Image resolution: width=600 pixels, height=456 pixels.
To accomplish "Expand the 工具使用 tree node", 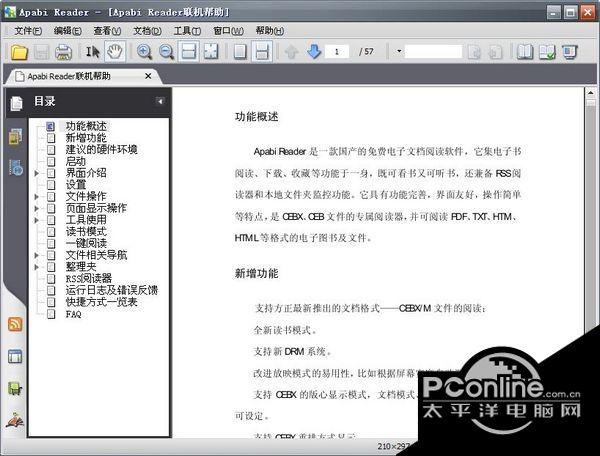I will (x=37, y=220).
